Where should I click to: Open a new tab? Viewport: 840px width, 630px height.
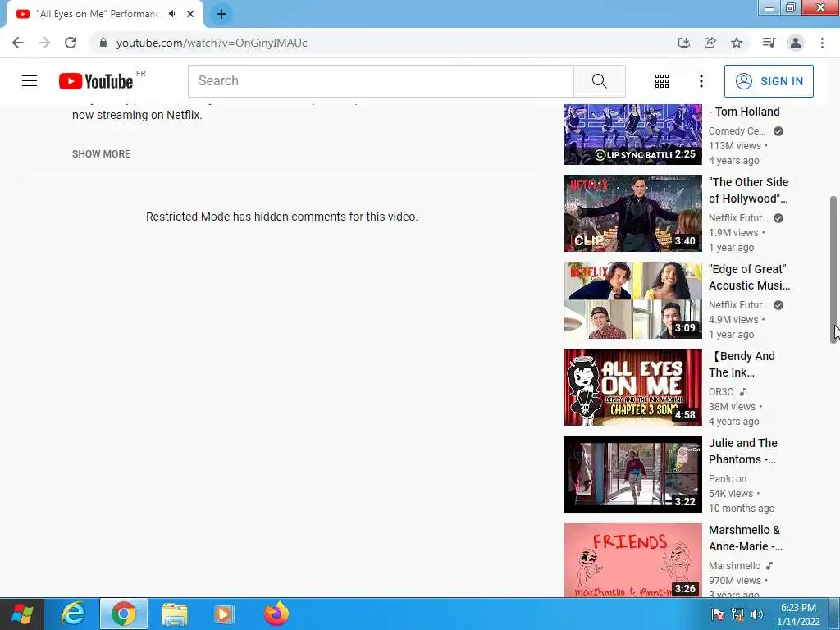(x=221, y=14)
